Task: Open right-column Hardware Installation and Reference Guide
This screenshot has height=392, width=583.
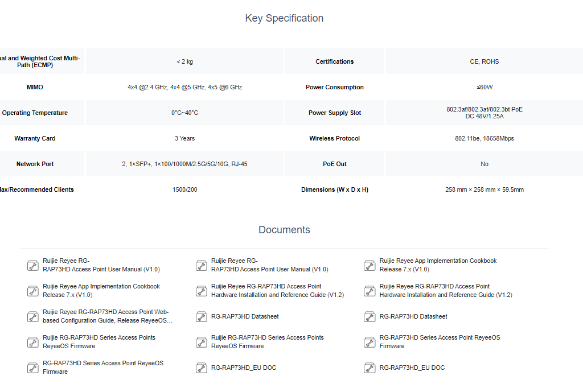Action: click(x=445, y=291)
